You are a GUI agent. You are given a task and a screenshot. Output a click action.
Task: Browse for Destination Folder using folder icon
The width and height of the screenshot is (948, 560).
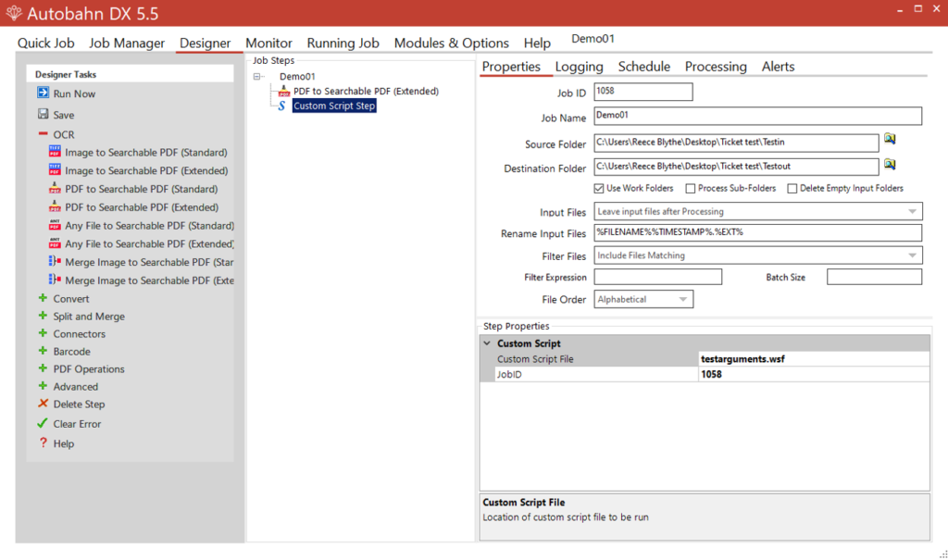click(x=890, y=165)
